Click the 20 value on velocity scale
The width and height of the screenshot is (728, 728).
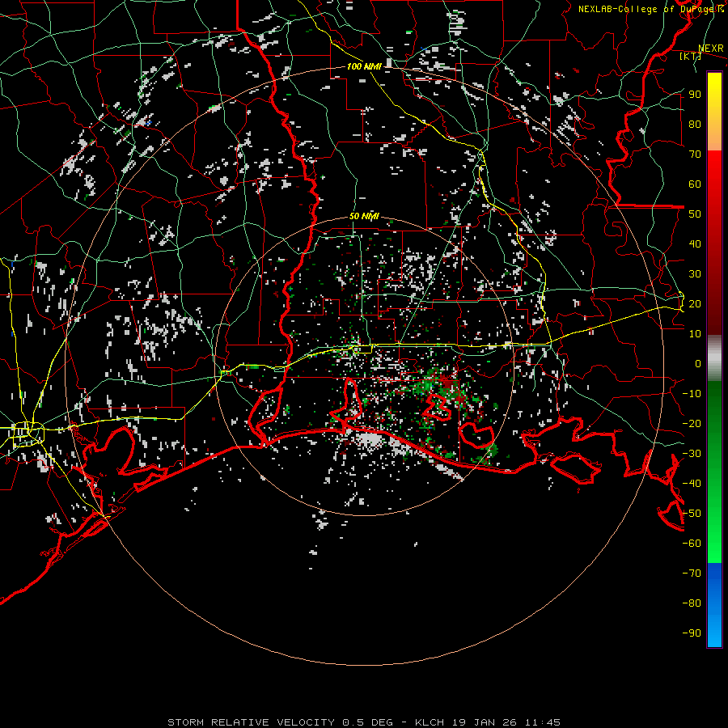[695, 303]
